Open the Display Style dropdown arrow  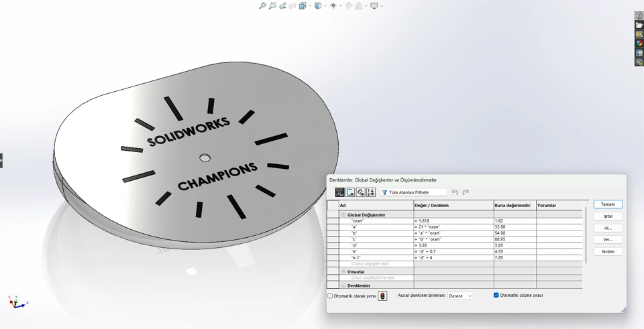[x=325, y=6]
